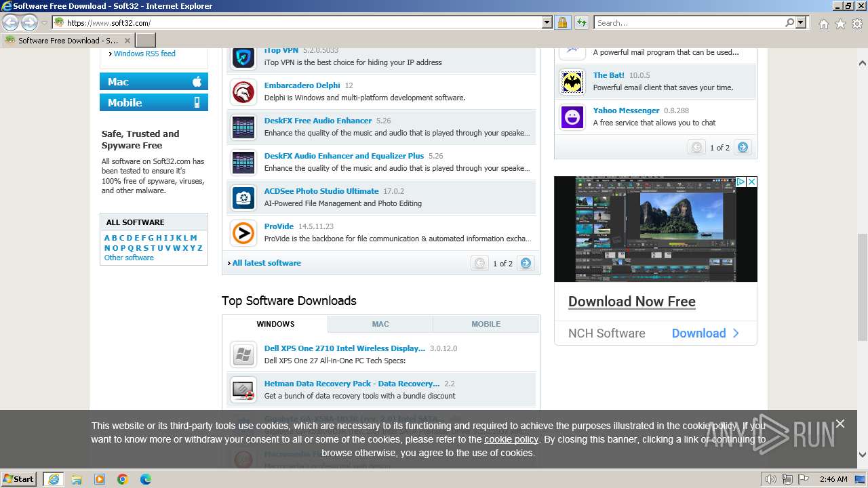Open a new blank browser tab
Image resolution: width=868 pixels, height=488 pixels.
click(x=146, y=40)
